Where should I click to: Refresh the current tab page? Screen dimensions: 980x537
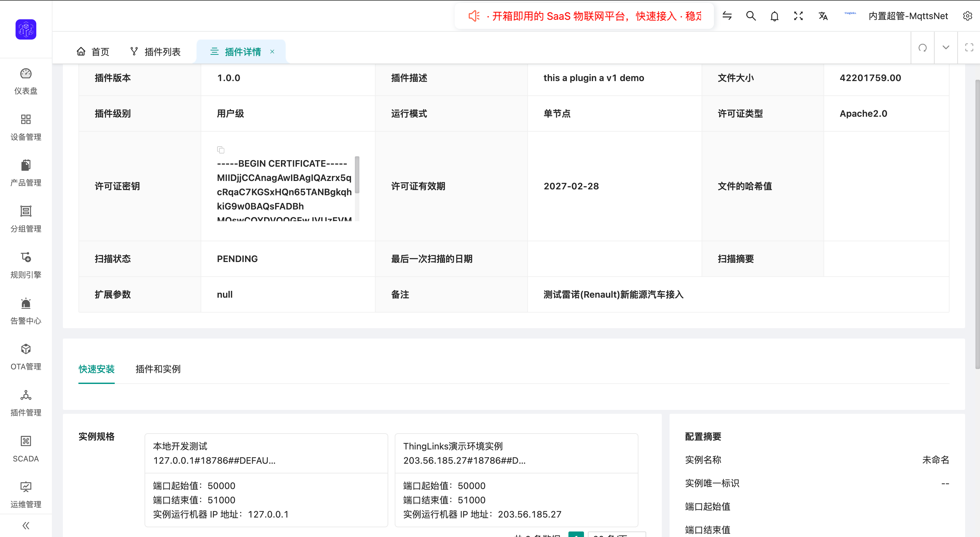923,48
